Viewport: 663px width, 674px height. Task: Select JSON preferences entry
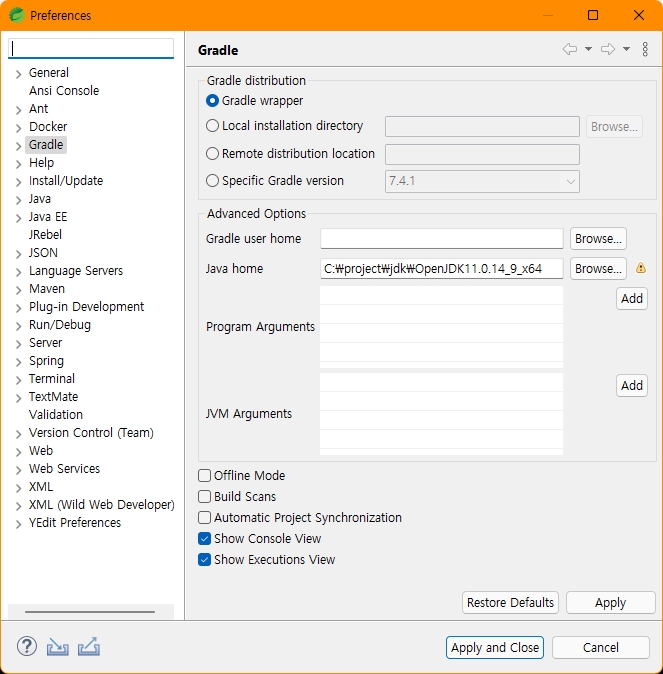click(43, 253)
